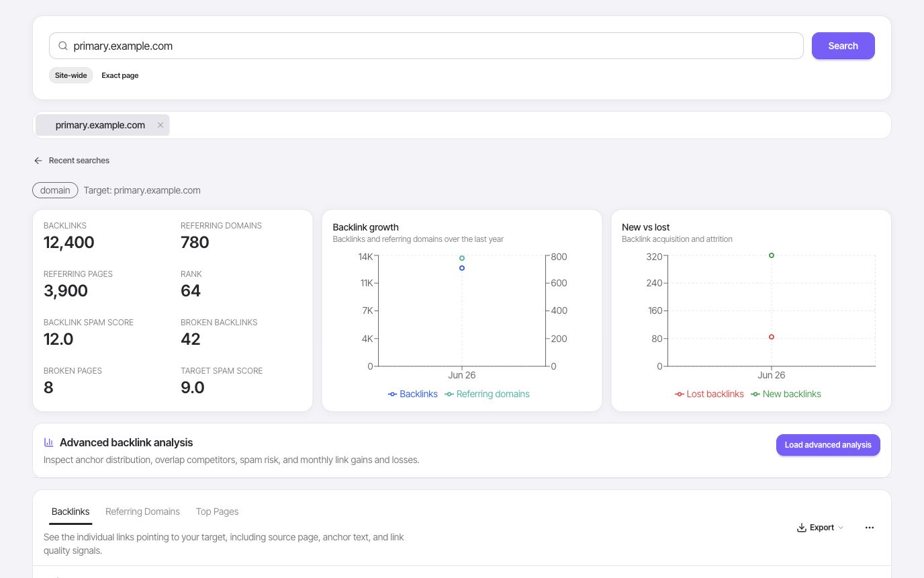Viewport: 924px width, 578px height.
Task: Click the red lost backlinks data point
Action: tap(772, 337)
